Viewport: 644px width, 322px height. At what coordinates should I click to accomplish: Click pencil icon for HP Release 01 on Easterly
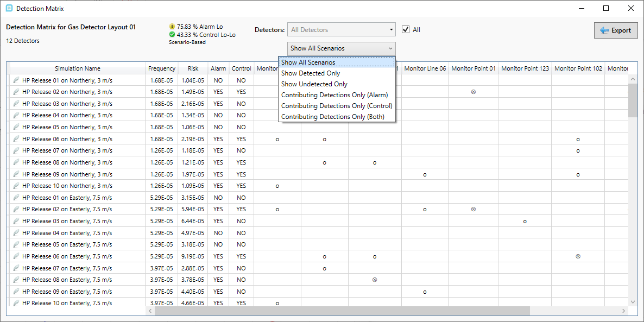pyautogui.click(x=16, y=198)
